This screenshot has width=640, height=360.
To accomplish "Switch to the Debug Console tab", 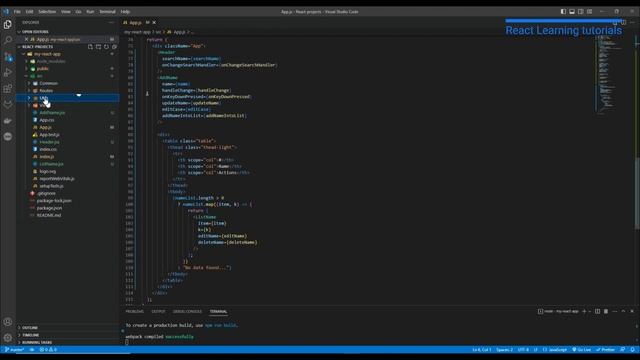I will point(187,311).
